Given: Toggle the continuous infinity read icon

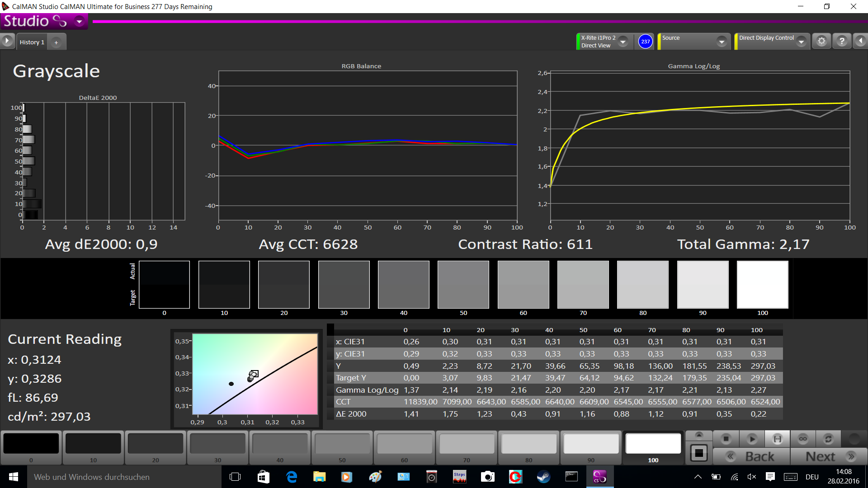Looking at the screenshot, I should pyautogui.click(x=803, y=438).
